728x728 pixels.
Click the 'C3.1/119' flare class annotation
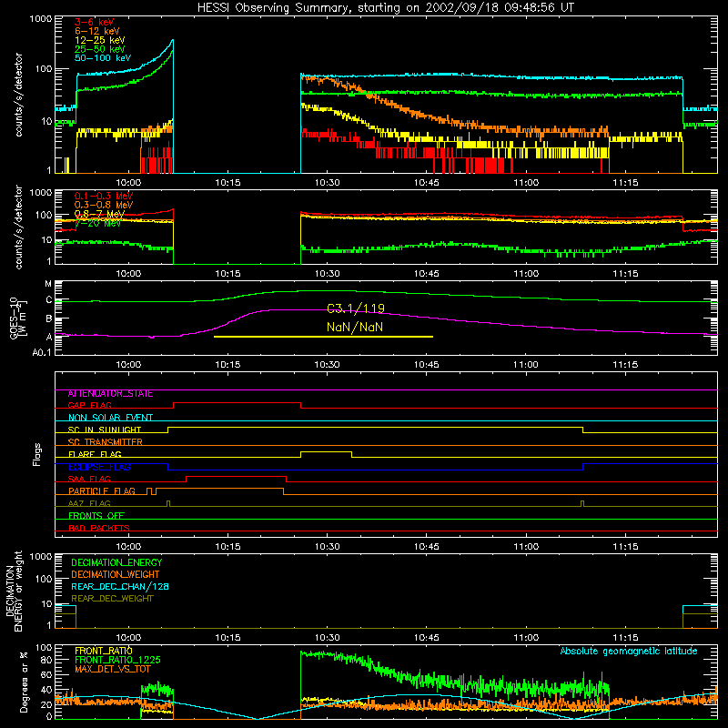pos(356,308)
